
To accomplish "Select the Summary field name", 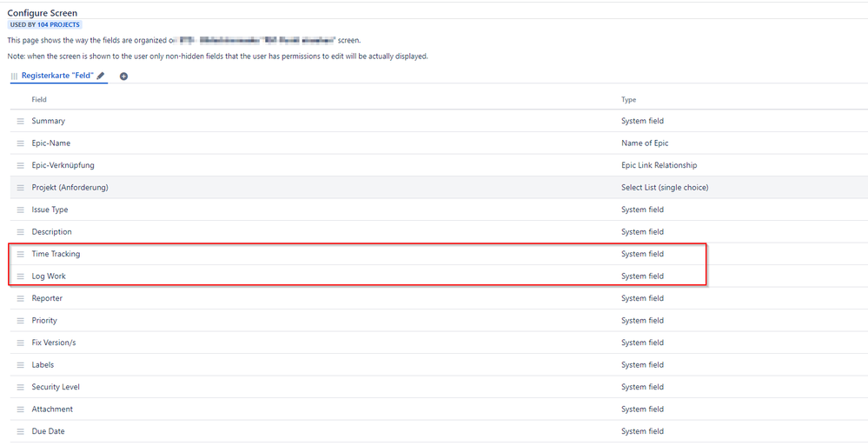I will tap(48, 121).
